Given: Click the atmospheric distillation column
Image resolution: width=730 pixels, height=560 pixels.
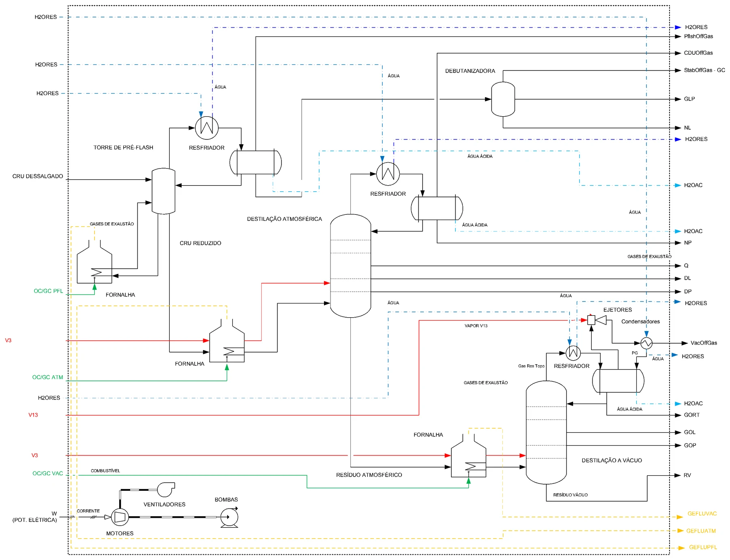Looking at the screenshot, I should [350, 266].
